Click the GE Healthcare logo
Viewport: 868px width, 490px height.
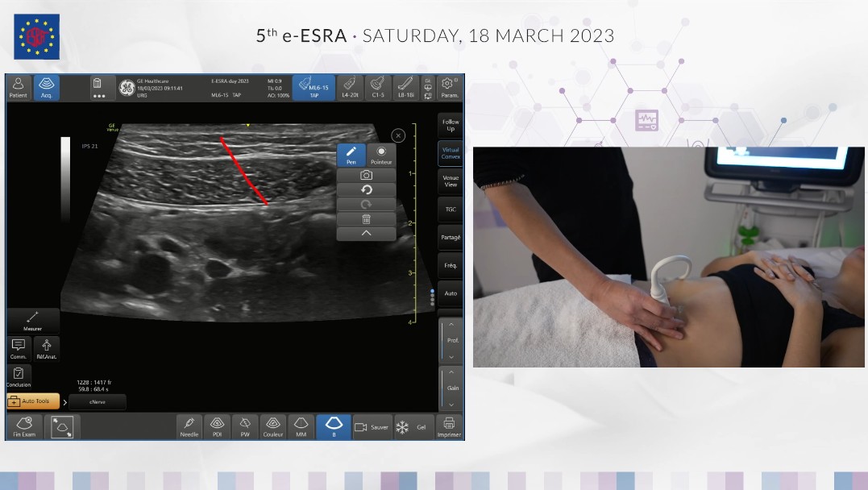click(127, 88)
